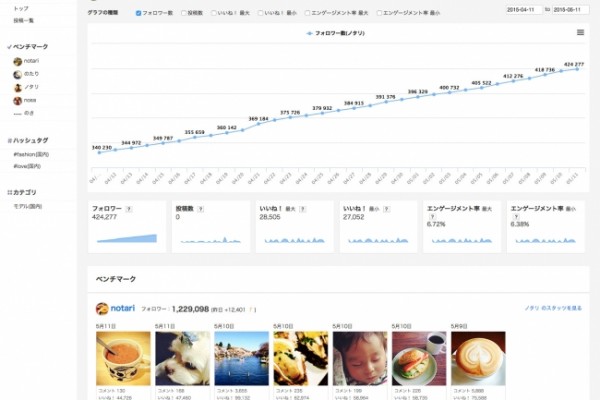This screenshot has height=400, width=600.
Task: Click the notari profile avatar in benchmark list
Action: [102, 309]
